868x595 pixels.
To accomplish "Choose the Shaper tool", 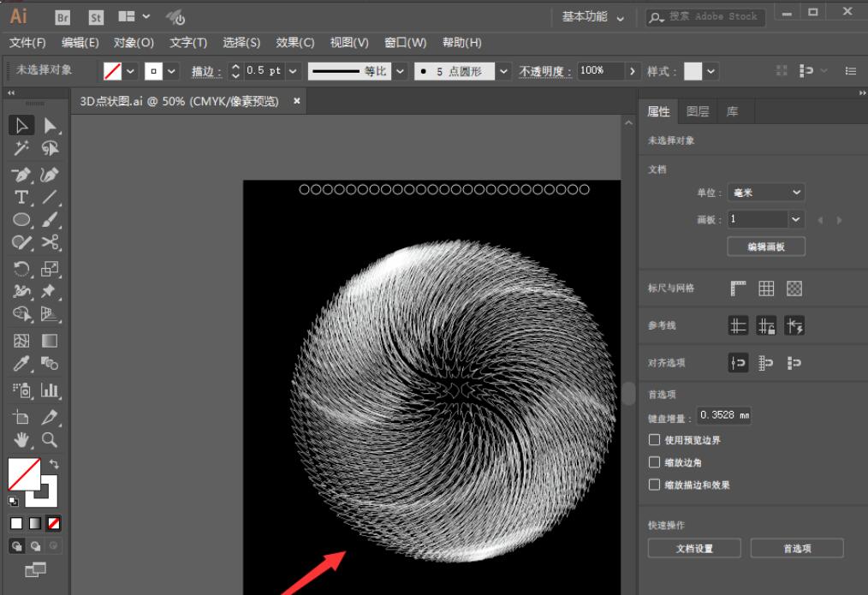I will pyautogui.click(x=21, y=242).
